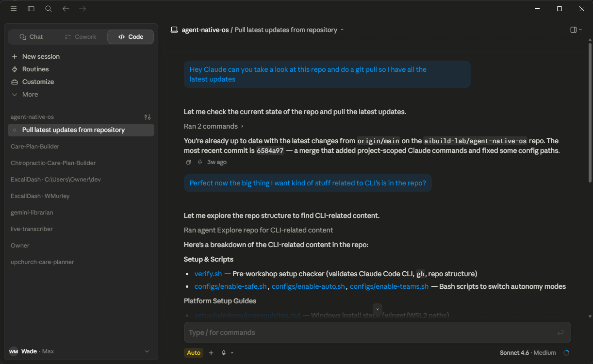This screenshot has height=364, width=593.
Task: Open the gemini-librarian project
Action: click(32, 213)
